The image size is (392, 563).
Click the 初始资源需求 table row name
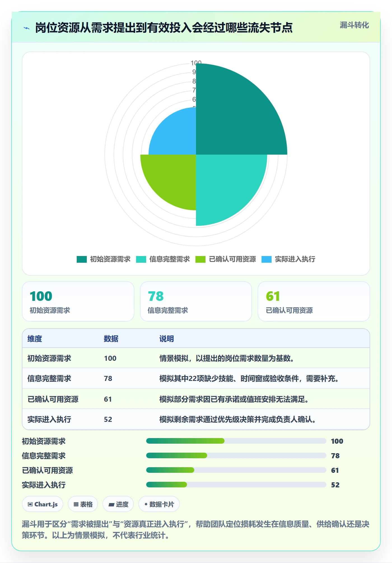point(49,358)
